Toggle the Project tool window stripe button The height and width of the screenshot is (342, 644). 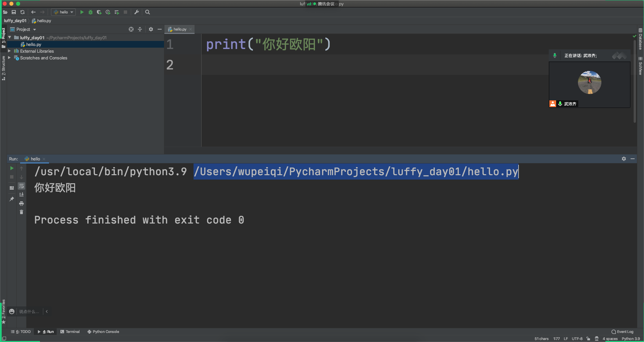pyautogui.click(x=3, y=38)
